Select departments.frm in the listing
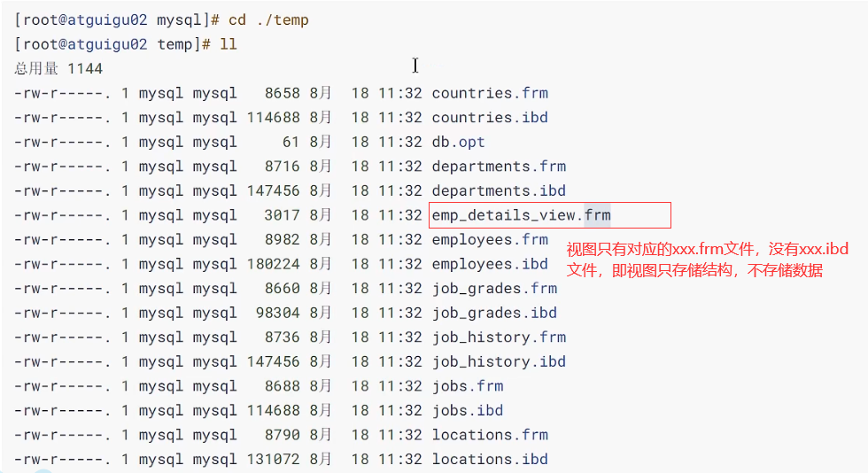Viewport: 868px width, 473px height. [499, 167]
